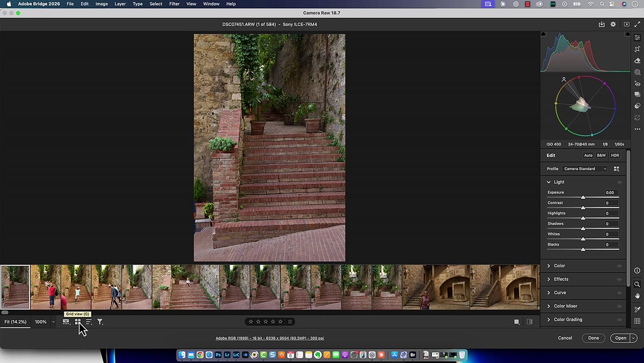Open Camera Raw preferences gear icon

click(x=613, y=24)
